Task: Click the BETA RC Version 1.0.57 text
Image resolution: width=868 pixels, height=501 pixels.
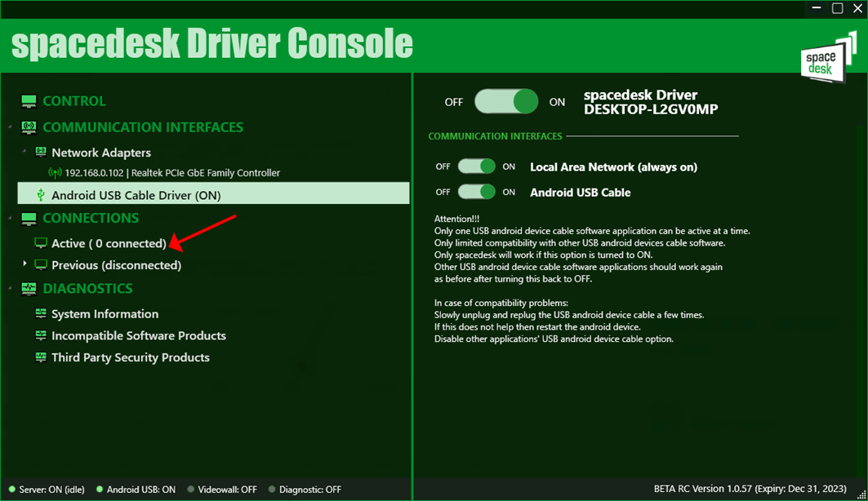Action: [750, 489]
